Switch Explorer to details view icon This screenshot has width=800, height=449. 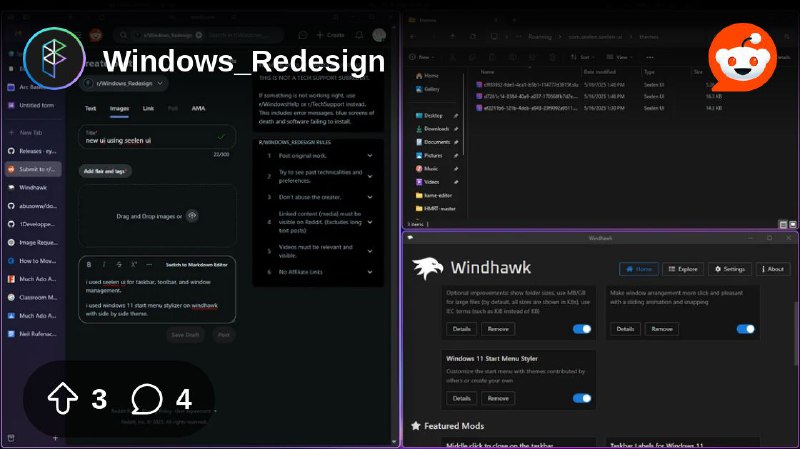[x=783, y=224]
